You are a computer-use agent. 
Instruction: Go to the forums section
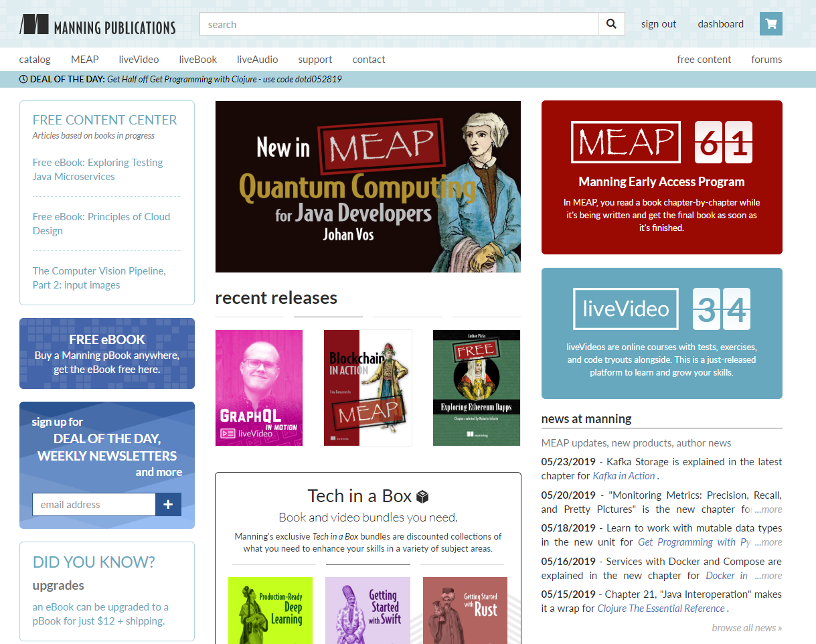point(766,59)
